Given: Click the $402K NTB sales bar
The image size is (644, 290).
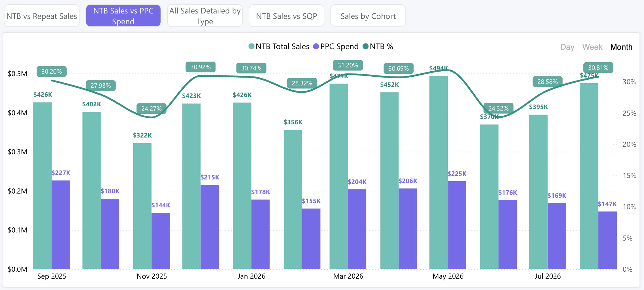Looking at the screenshot, I should pos(92,191).
